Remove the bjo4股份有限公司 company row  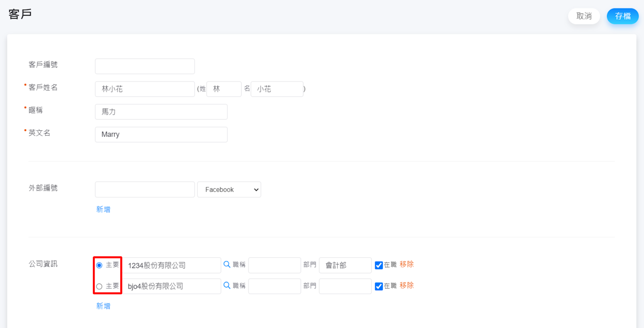click(x=407, y=285)
